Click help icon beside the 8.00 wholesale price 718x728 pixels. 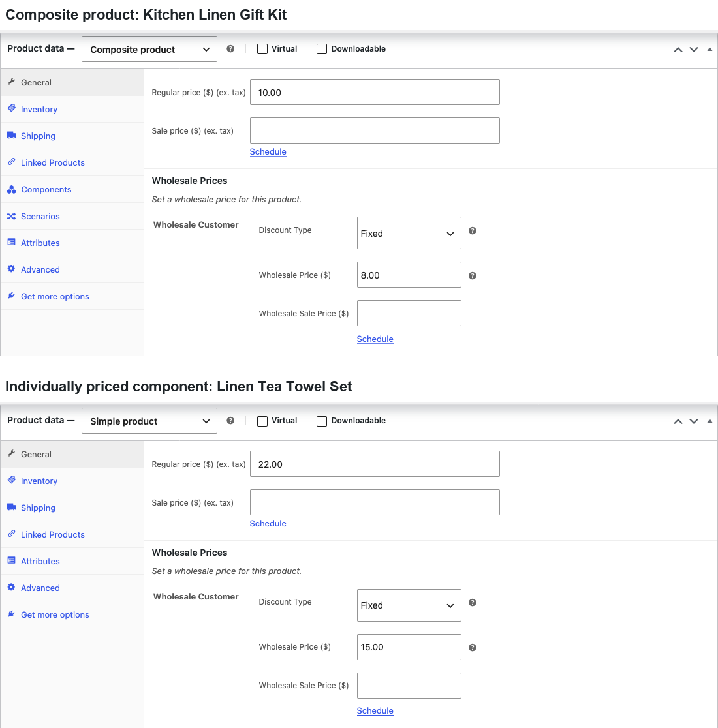click(473, 276)
